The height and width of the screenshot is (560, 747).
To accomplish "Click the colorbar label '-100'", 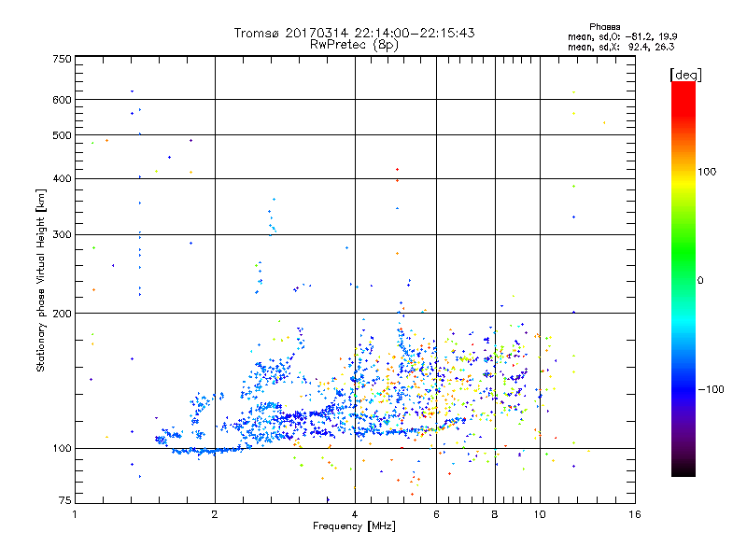I will pyautogui.click(x=711, y=389).
